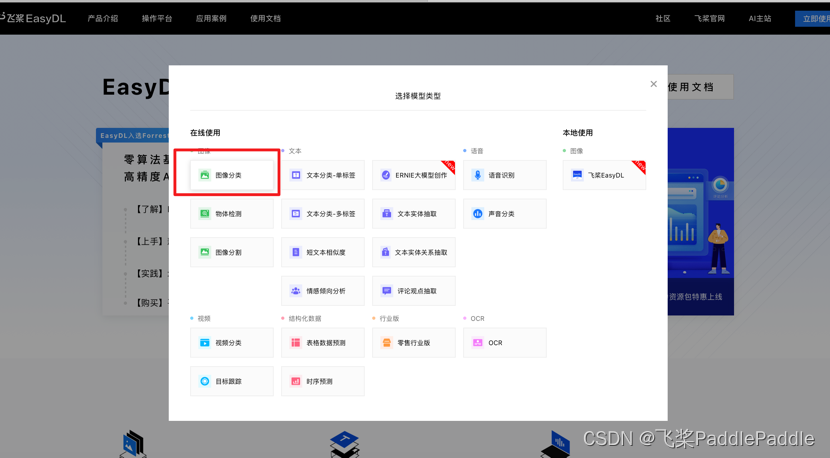830x458 pixels.
Task: Select 目标跟踪 label
Action: point(228,381)
